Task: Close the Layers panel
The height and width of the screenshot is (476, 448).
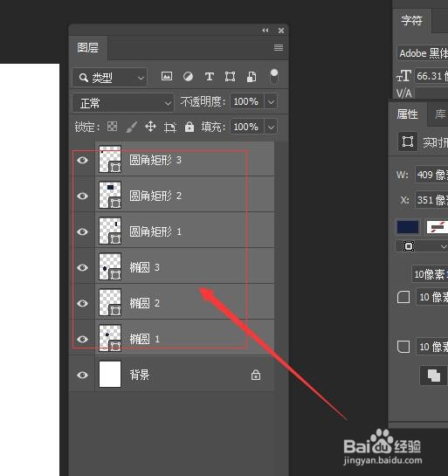Action: pos(281,31)
